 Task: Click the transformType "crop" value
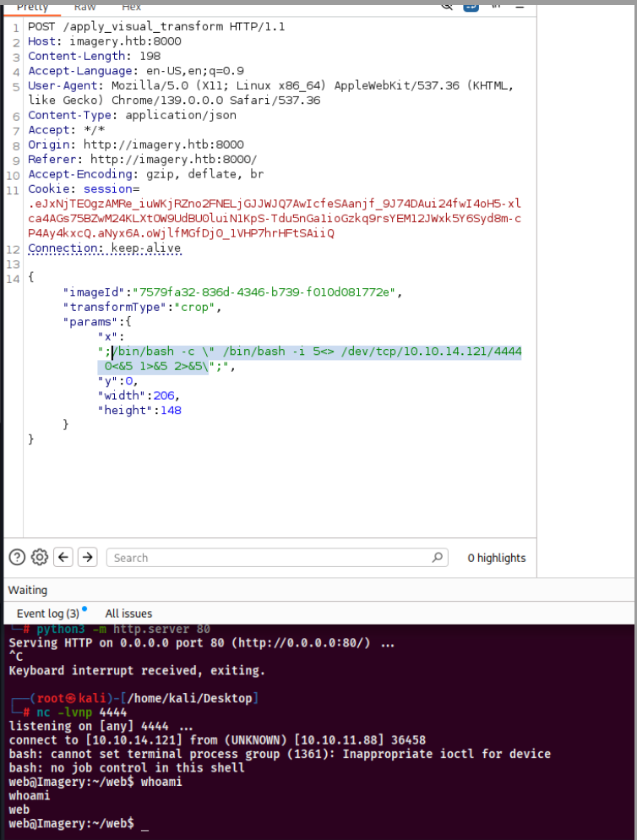[195, 307]
